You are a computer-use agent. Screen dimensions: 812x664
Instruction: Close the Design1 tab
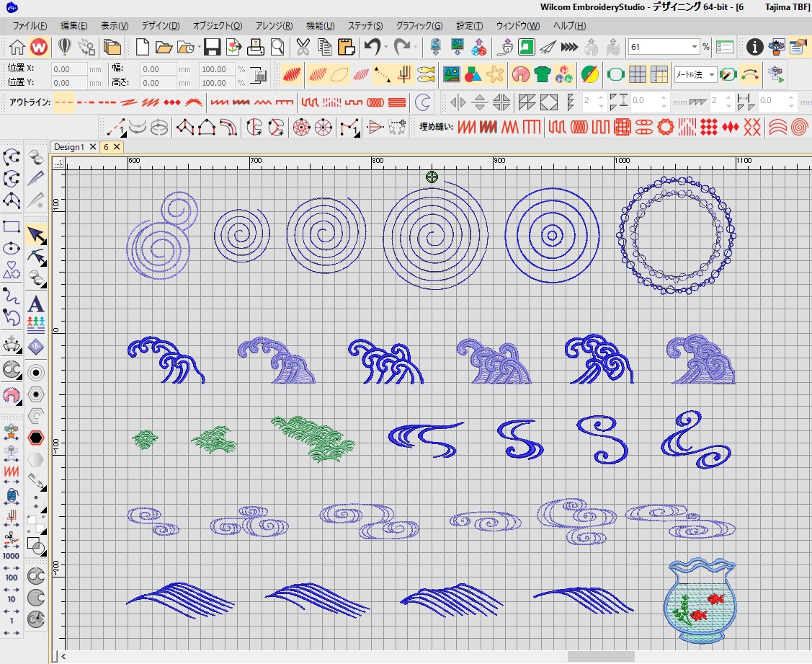(x=93, y=147)
